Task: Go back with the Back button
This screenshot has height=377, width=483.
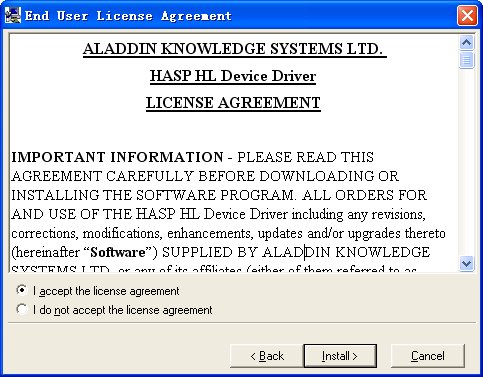Action: pos(266,356)
